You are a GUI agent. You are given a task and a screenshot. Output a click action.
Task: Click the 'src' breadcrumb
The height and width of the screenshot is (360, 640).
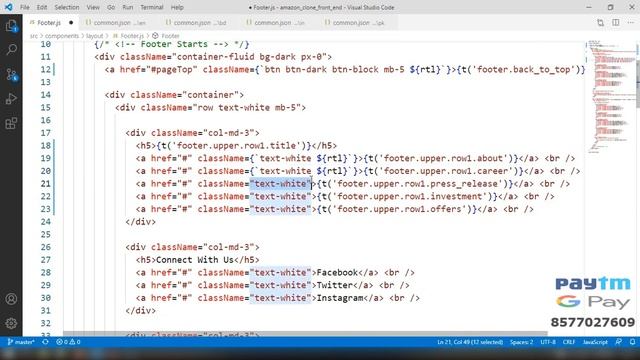(x=33, y=36)
